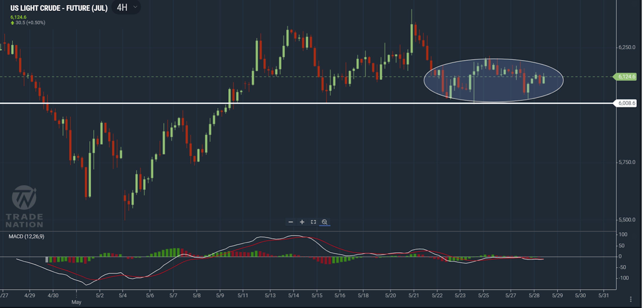This screenshot has width=644, height=308.
Task: Click the 6,124.6 current price tag on the axis
Action: point(625,77)
